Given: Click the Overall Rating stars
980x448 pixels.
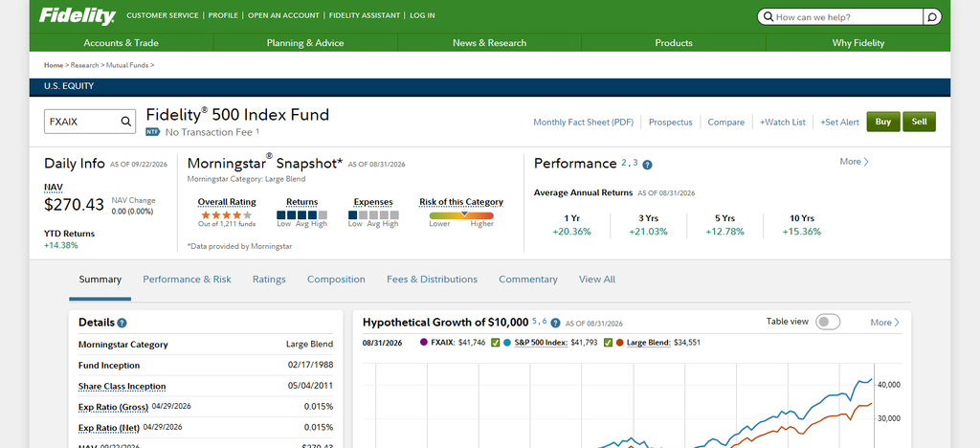Looking at the screenshot, I should tap(226, 215).
